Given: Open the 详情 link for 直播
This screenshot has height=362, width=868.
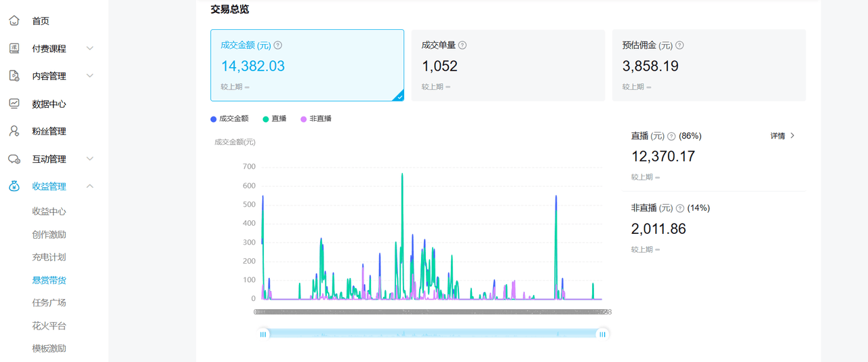Looking at the screenshot, I should coord(782,136).
